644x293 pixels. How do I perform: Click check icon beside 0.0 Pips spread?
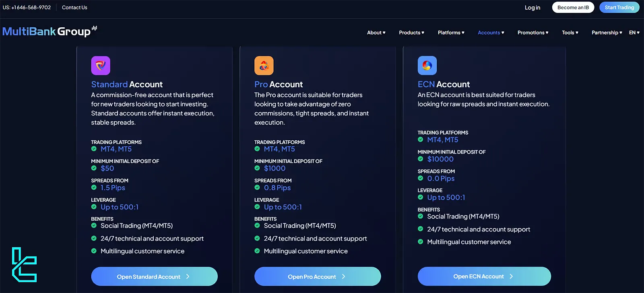pos(421,178)
